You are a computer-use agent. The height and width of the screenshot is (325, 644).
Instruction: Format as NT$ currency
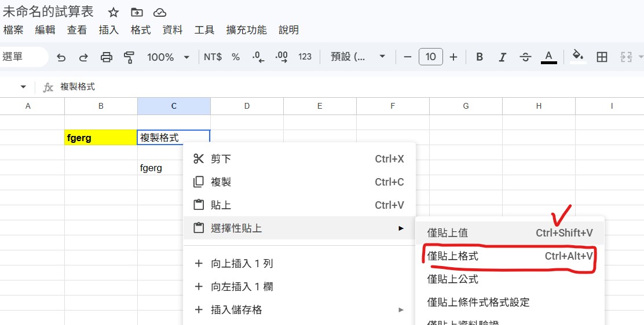point(213,57)
